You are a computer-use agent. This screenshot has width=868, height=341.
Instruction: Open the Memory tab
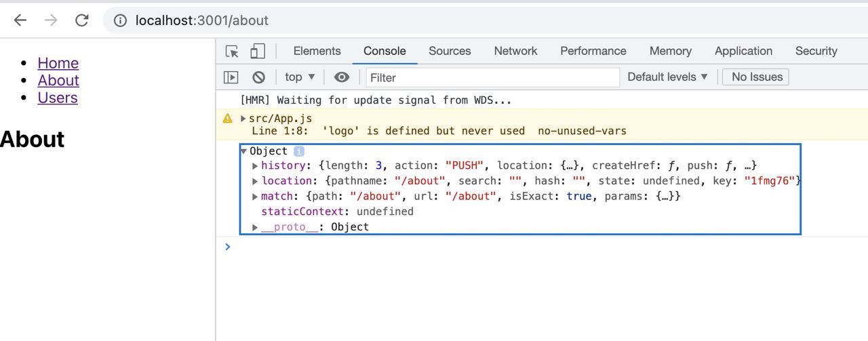click(671, 51)
